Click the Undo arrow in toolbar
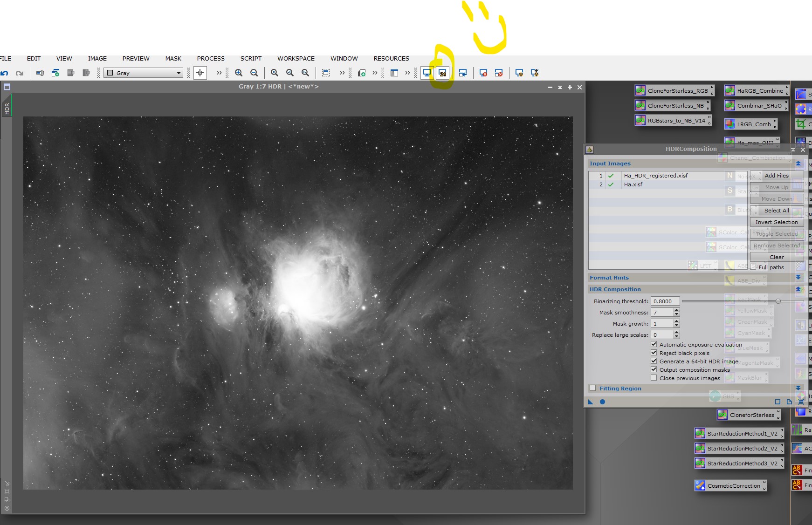 5,73
